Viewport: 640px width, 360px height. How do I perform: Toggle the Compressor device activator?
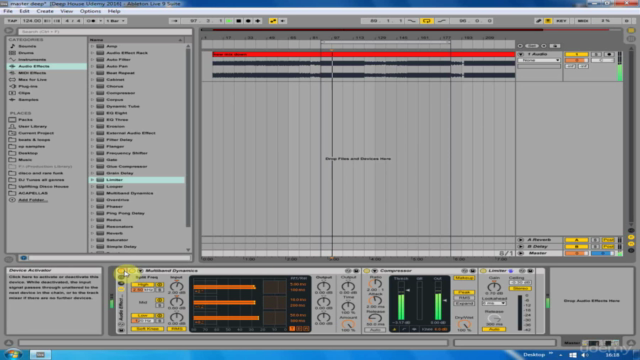point(367,271)
